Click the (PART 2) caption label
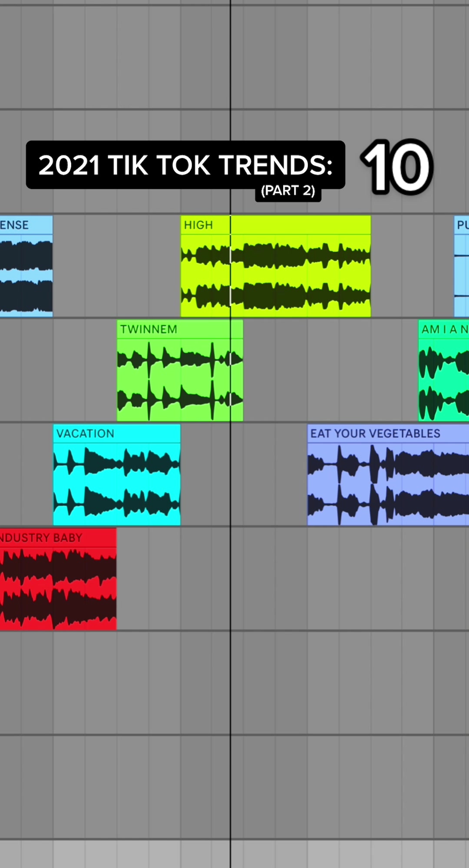 288,191
